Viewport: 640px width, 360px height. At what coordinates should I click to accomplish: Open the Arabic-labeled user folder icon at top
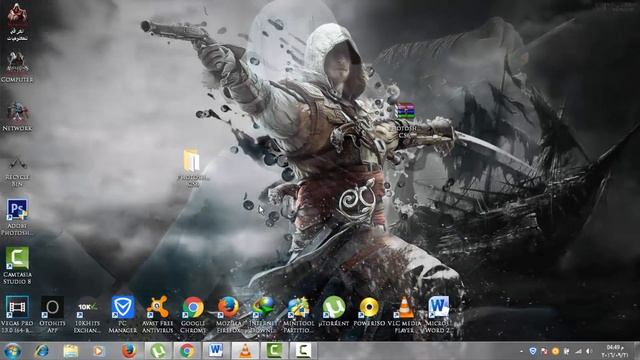point(17,21)
